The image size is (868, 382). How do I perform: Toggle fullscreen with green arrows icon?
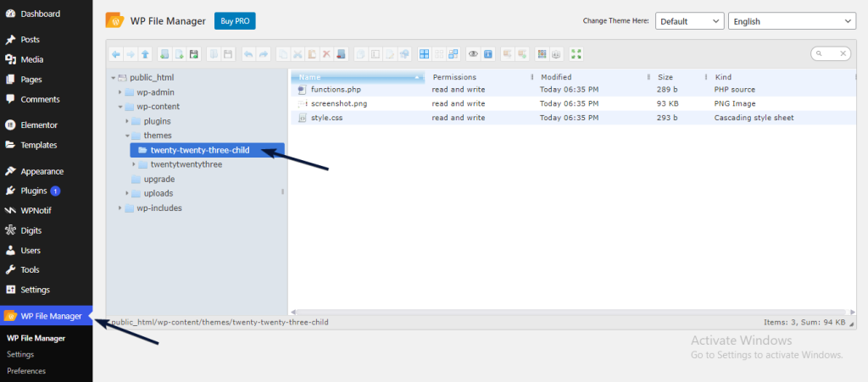click(576, 54)
